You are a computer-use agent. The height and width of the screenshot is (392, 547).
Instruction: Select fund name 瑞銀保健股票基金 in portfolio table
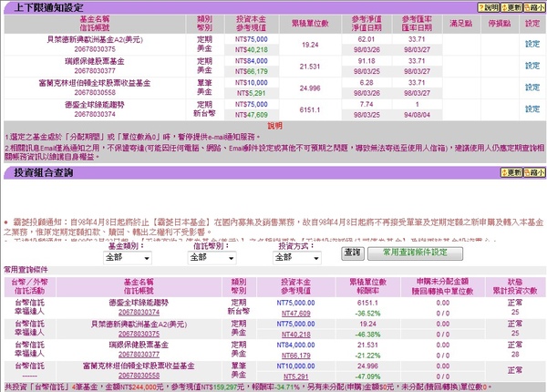pos(139,345)
